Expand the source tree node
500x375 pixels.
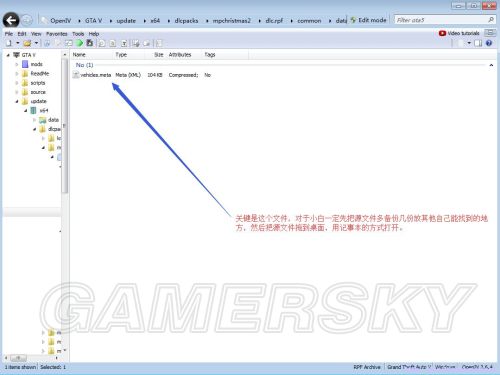(x=16, y=92)
